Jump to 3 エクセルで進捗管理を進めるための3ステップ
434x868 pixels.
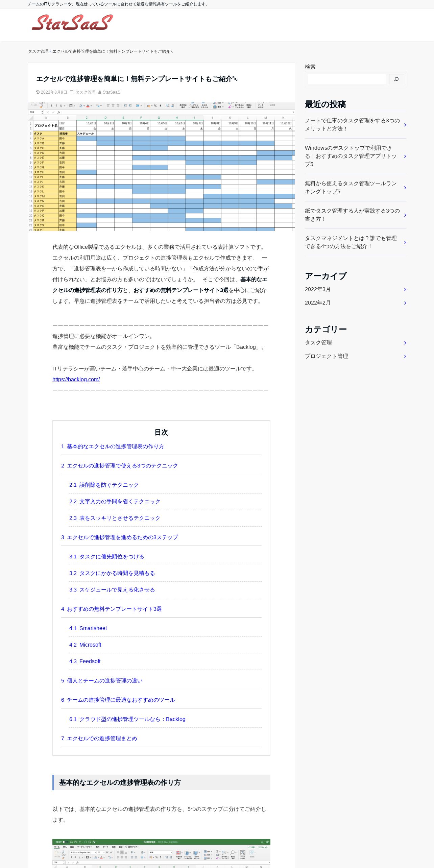click(x=119, y=537)
